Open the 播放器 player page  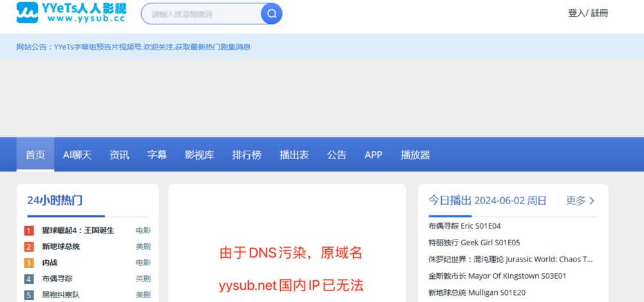click(415, 155)
